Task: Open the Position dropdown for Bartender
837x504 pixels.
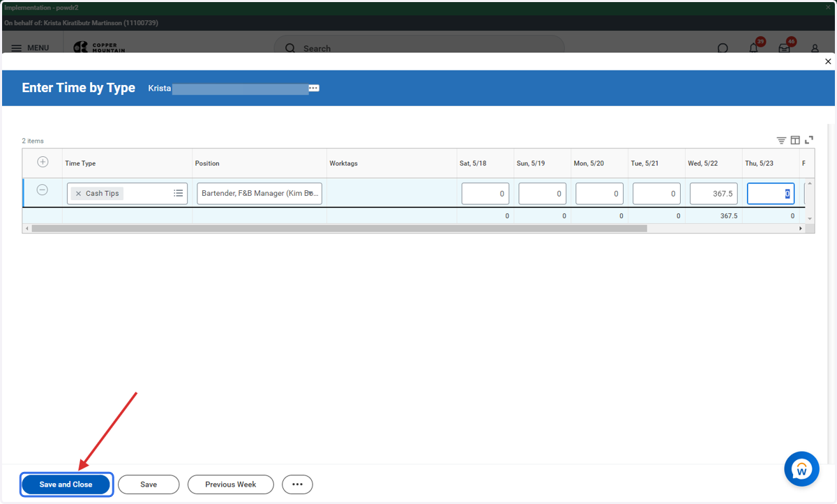Action: pyautogui.click(x=259, y=193)
